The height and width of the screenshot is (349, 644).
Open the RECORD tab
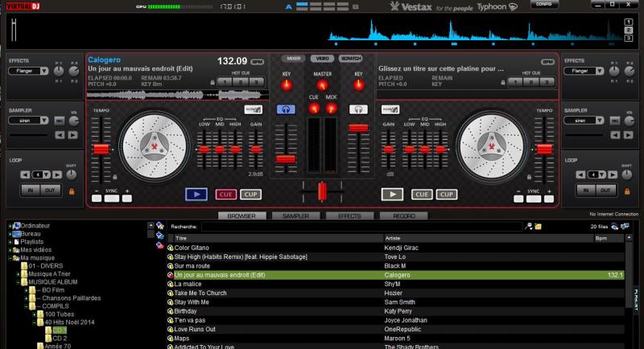pyautogui.click(x=404, y=216)
